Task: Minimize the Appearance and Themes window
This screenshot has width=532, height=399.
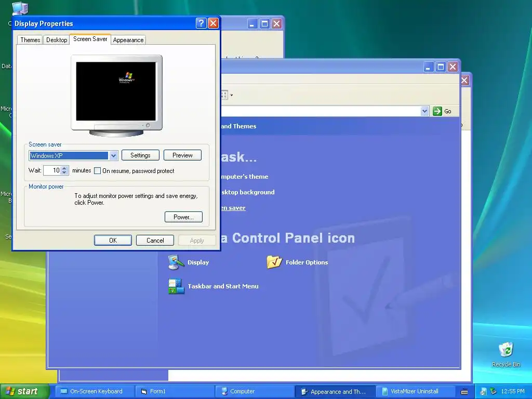Action: click(x=428, y=67)
